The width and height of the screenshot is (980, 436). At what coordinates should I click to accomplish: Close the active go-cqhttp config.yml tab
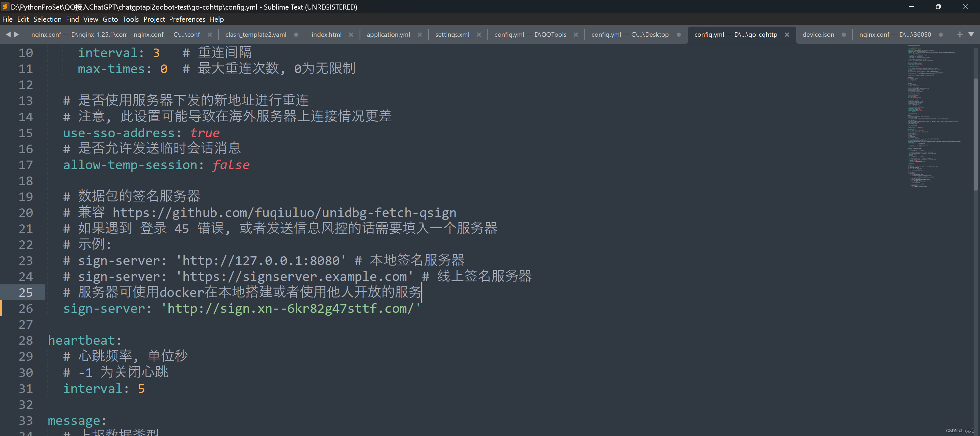pos(787,34)
